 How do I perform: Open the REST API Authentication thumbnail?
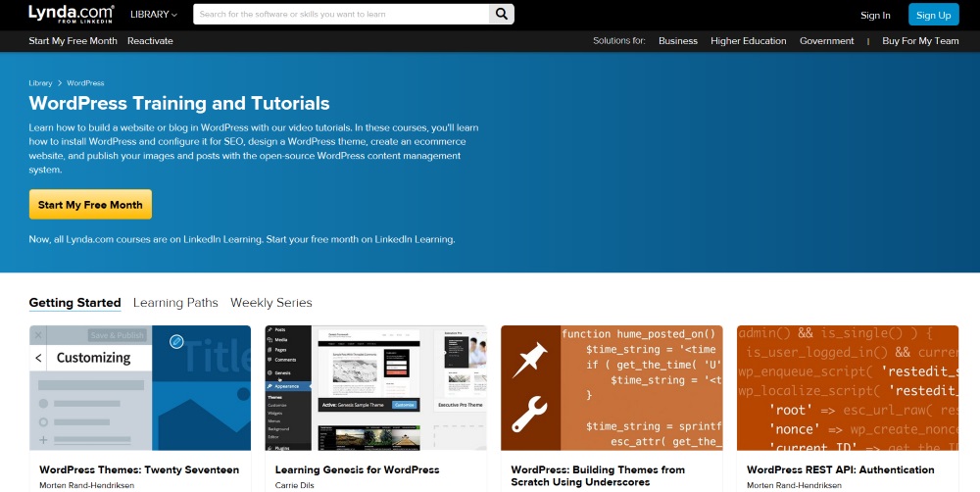[848, 387]
